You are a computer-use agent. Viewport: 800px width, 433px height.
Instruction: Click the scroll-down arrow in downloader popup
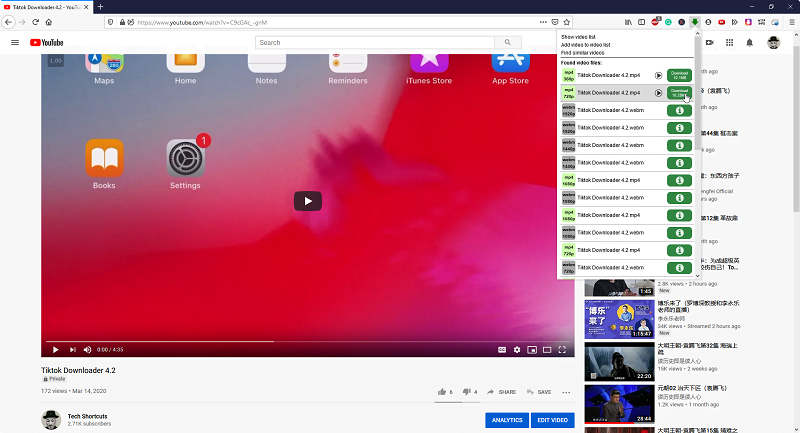point(697,275)
